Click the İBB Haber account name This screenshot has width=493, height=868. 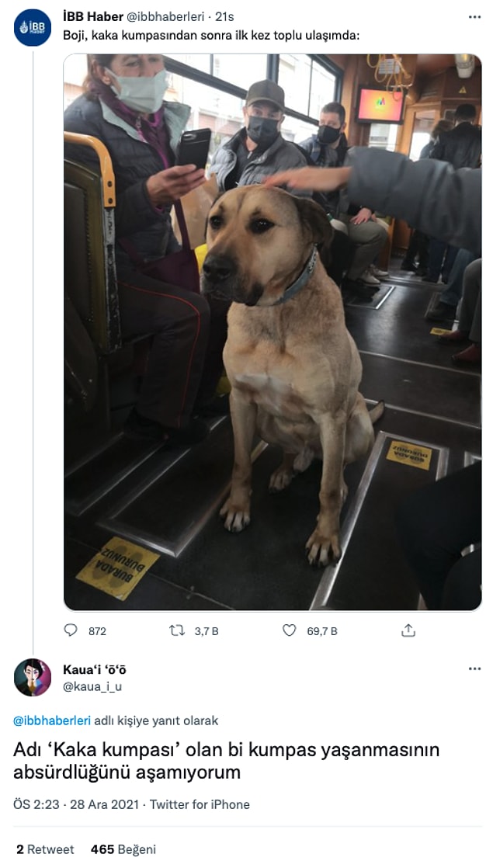coord(93,16)
